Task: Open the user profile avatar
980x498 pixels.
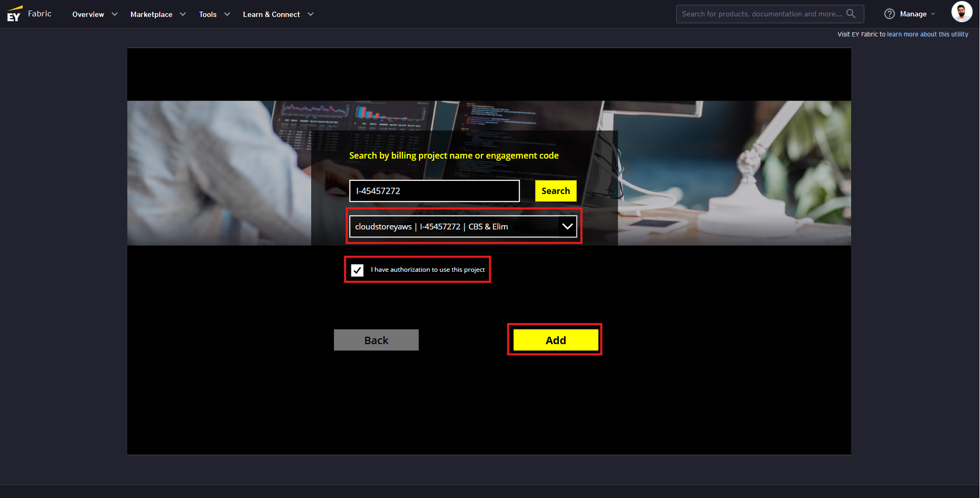Action: point(962,12)
